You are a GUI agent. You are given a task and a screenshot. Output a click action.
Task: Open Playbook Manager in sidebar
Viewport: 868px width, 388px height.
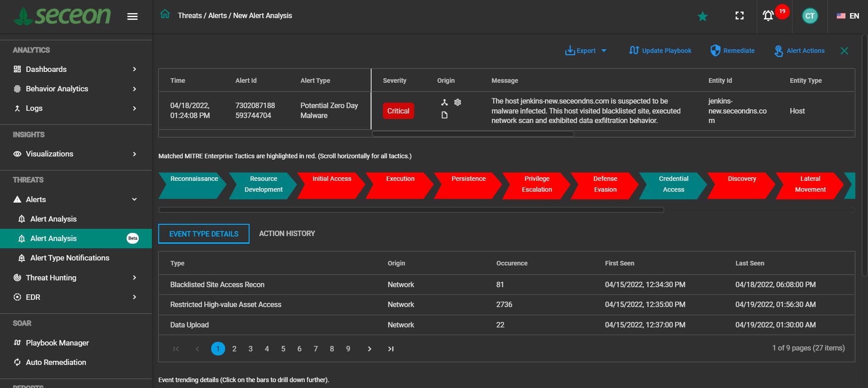pos(57,343)
